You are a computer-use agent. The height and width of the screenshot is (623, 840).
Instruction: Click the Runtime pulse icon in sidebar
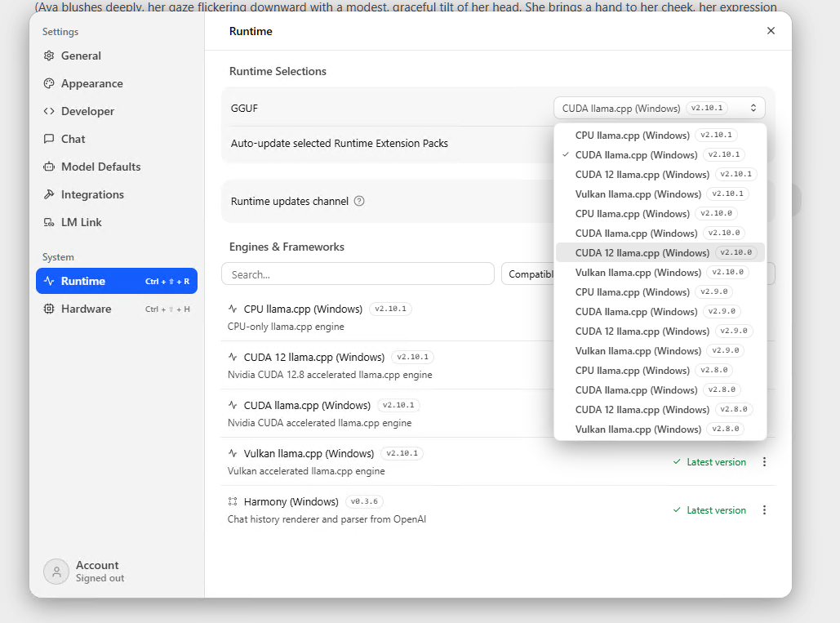(x=49, y=281)
